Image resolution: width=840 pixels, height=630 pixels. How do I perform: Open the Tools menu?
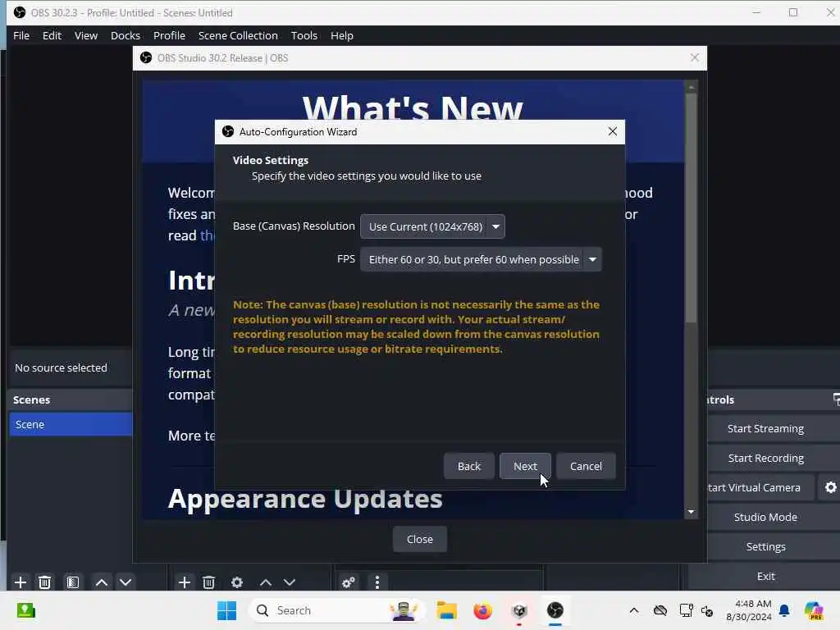click(304, 35)
